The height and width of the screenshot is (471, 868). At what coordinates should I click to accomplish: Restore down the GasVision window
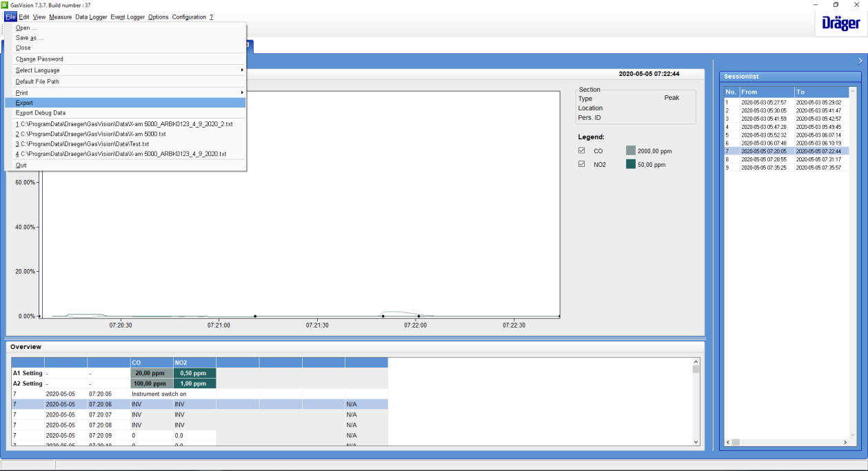click(x=836, y=5)
